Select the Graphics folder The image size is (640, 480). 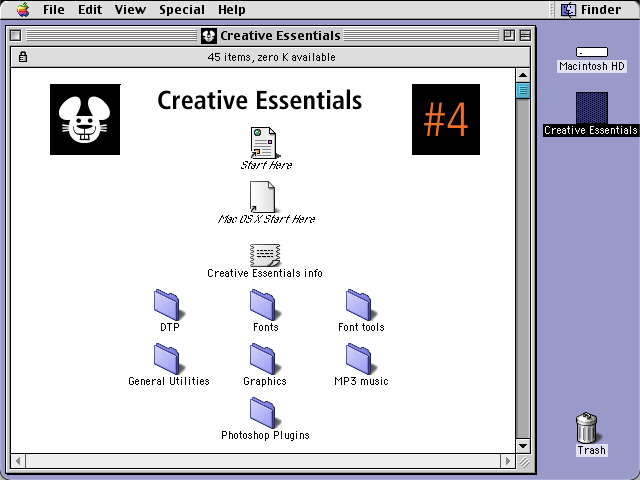point(265,359)
